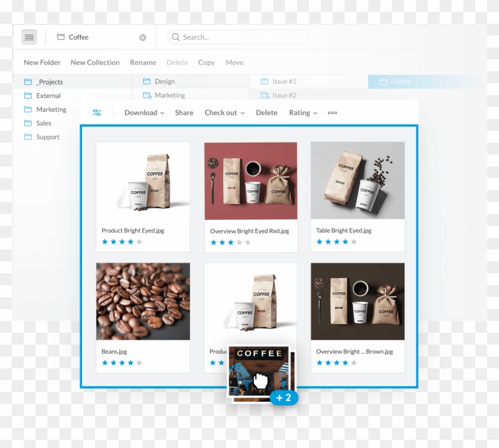Click the Share button in the toolbar
Screen dimensions: 499x448
tap(184, 112)
